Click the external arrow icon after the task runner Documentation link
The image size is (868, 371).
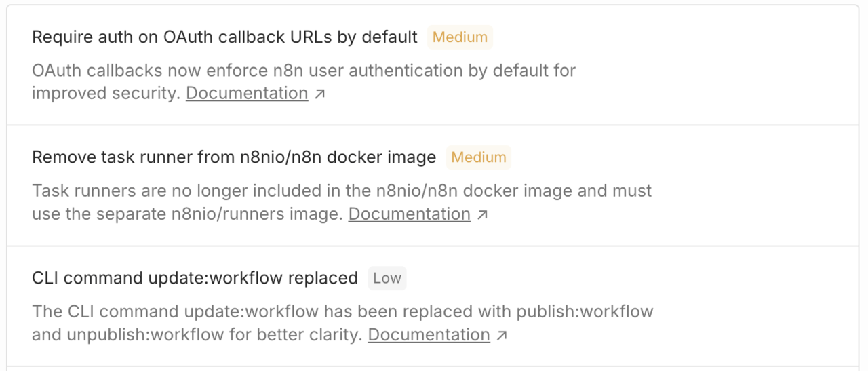click(x=482, y=214)
